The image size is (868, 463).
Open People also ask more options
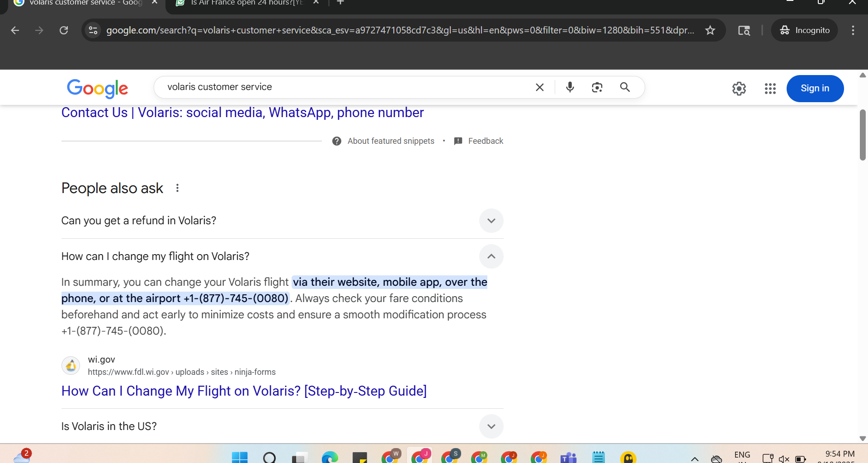pyautogui.click(x=177, y=188)
